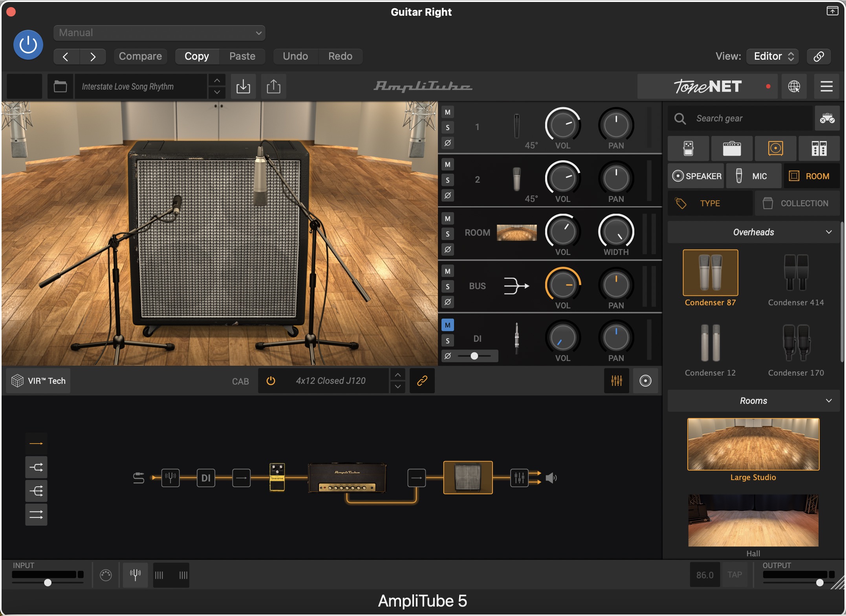
Task: Select the rack effects gear category icon
Action: click(819, 148)
